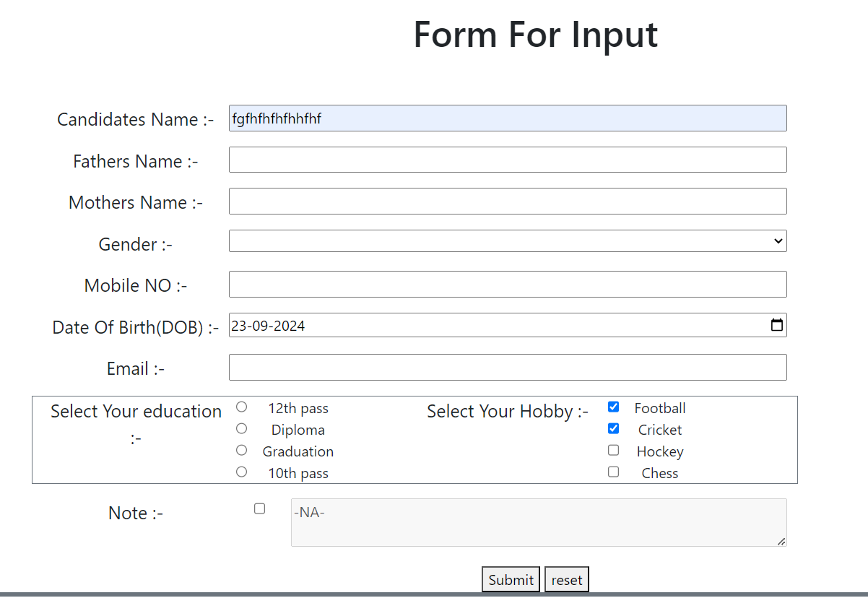Select the 12th pass radio button
Image resolution: width=868 pixels, height=598 pixels.
(242, 407)
